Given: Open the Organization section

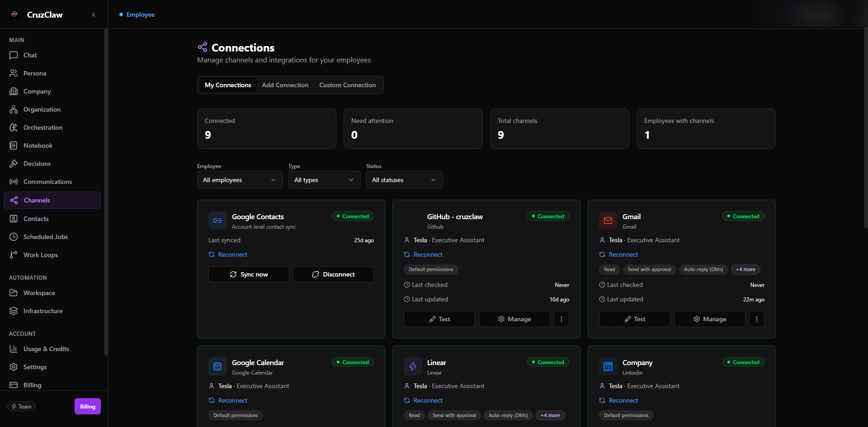Looking at the screenshot, I should tap(52, 109).
